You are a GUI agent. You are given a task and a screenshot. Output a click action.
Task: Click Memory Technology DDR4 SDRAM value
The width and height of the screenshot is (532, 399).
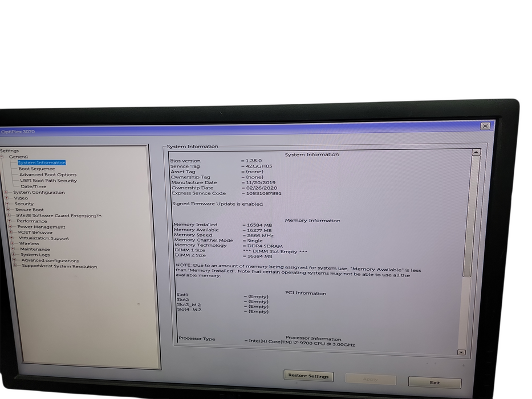(265, 246)
